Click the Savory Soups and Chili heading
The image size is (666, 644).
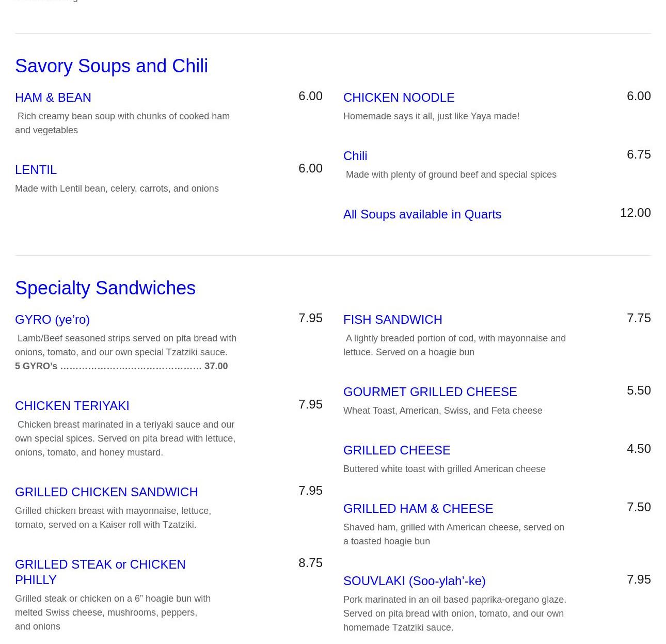pyautogui.click(x=112, y=66)
